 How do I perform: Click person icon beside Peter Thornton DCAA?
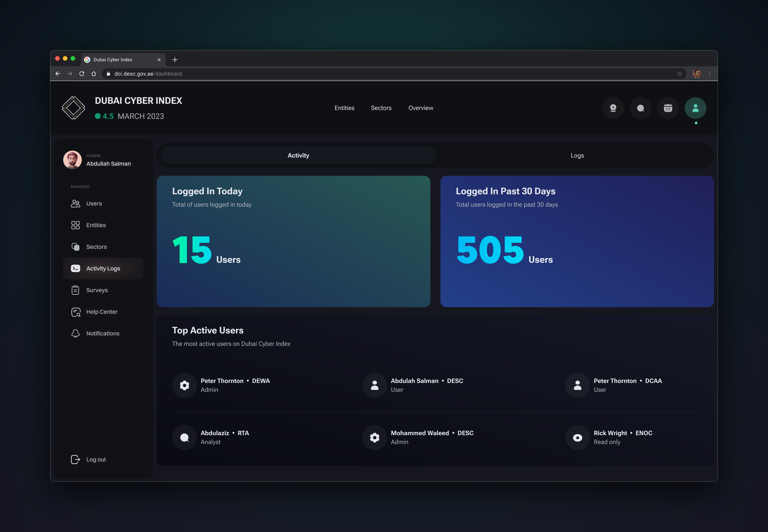click(x=578, y=385)
